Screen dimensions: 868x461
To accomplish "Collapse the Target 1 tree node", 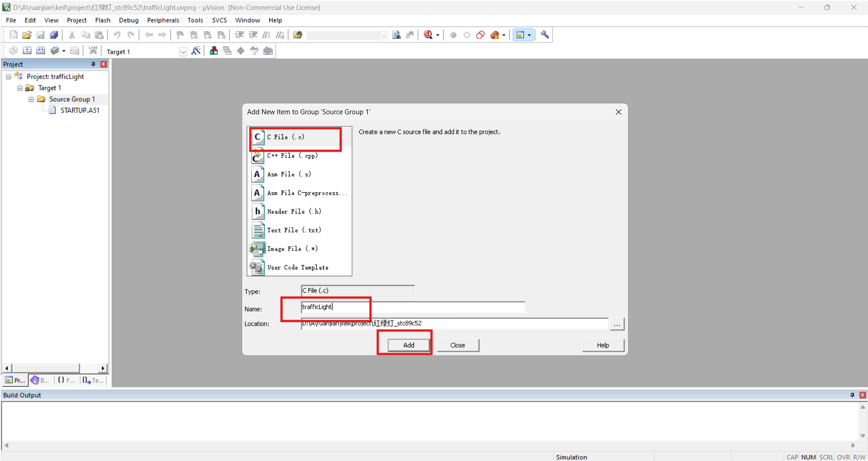I will [20, 88].
